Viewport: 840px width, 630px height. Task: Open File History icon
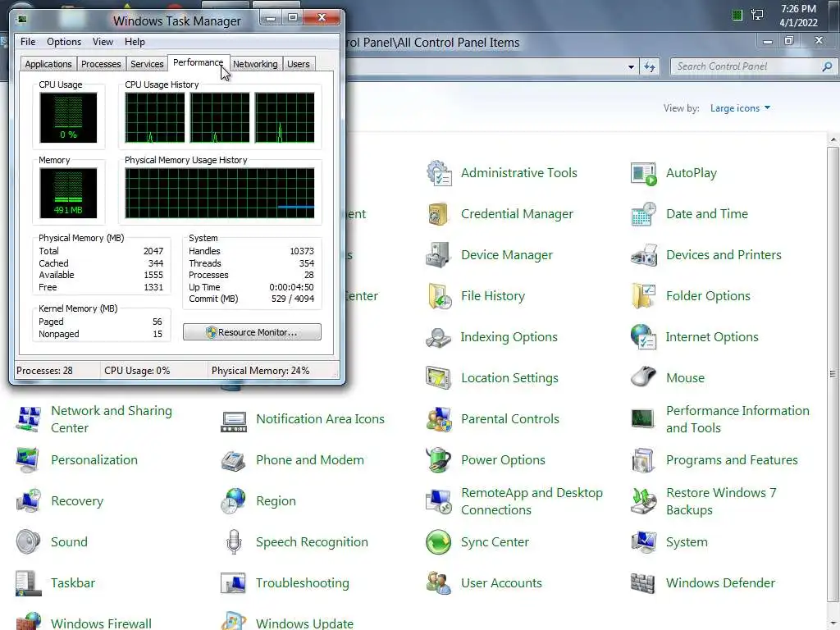click(x=439, y=295)
